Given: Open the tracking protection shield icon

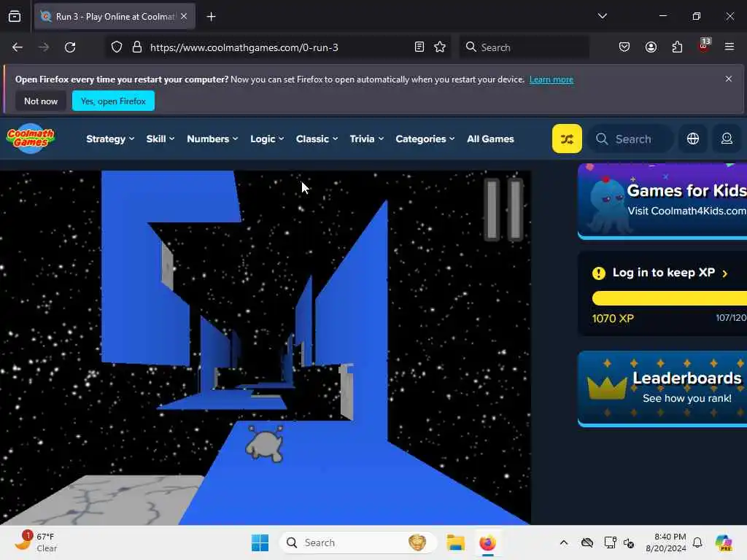Looking at the screenshot, I should [x=117, y=47].
